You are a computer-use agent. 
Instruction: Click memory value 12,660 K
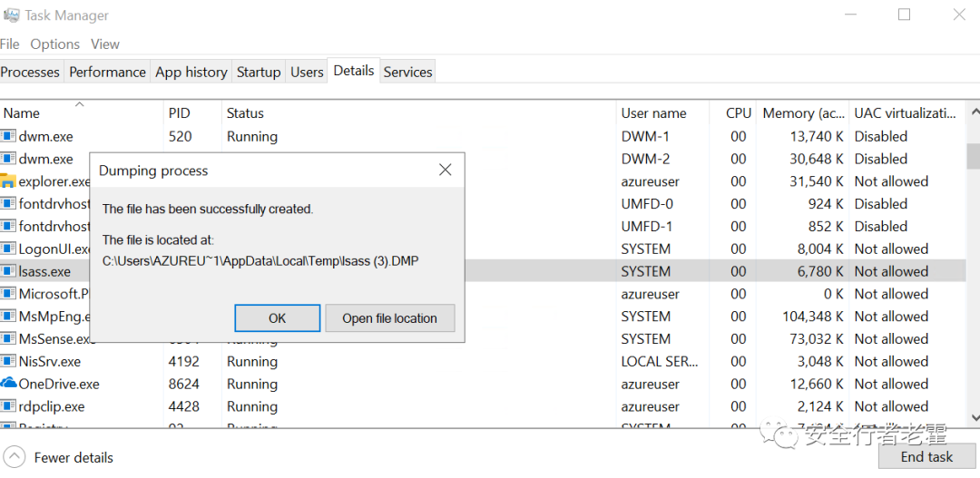tap(817, 384)
